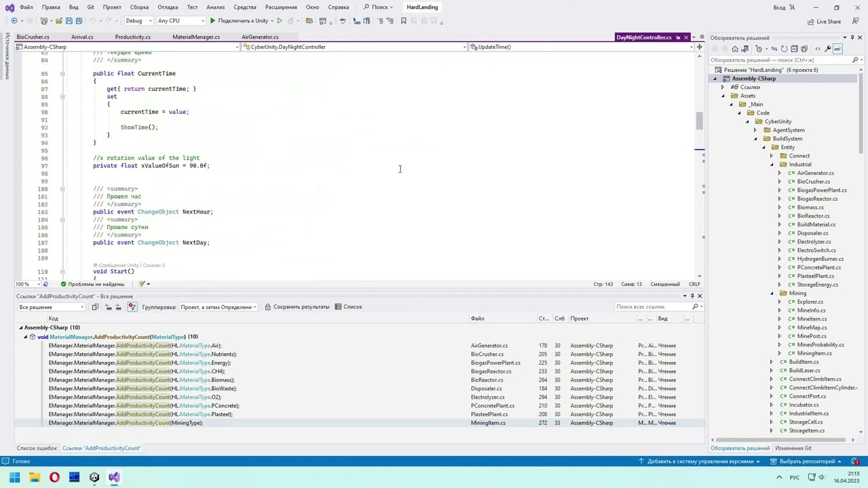868x488 pixels.
Task: Toggle the Список view button
Action: 349,307
